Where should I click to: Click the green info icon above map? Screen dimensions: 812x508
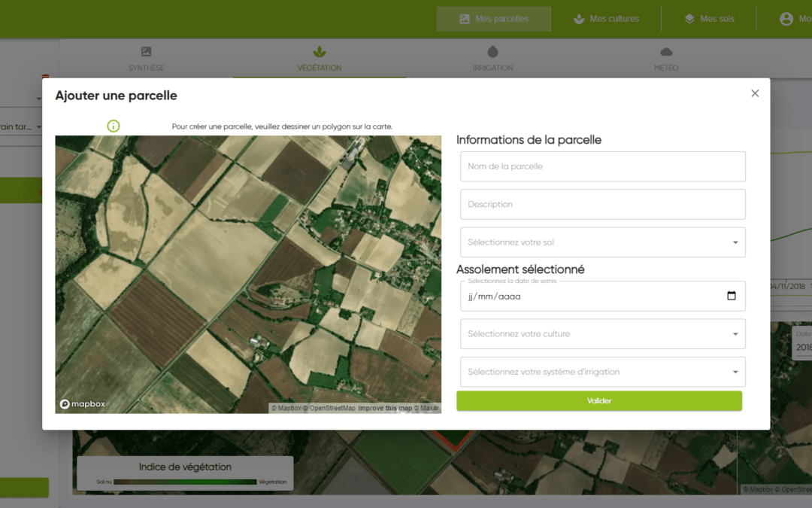pyautogui.click(x=114, y=126)
